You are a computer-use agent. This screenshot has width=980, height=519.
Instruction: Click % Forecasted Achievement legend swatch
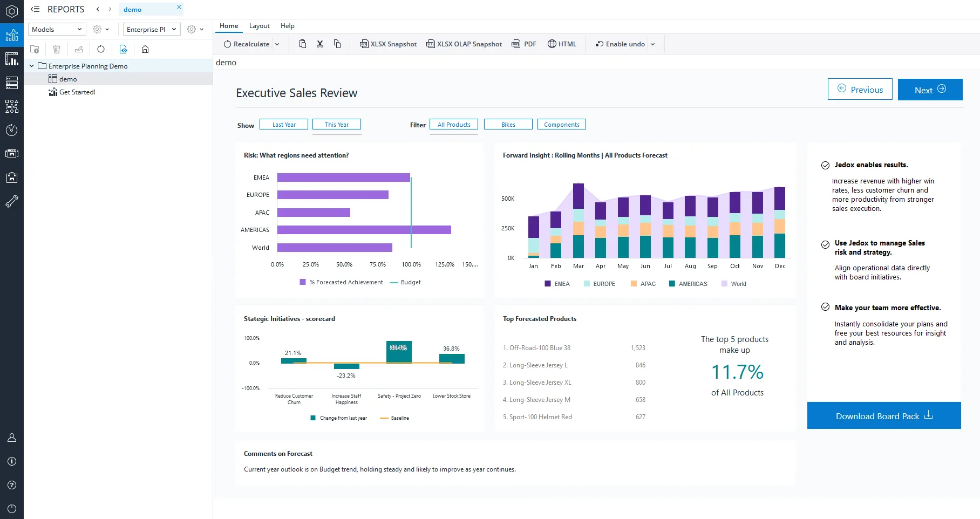[303, 282]
